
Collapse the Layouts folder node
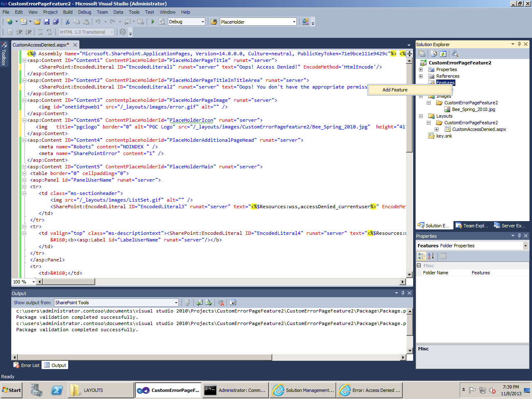coord(421,116)
